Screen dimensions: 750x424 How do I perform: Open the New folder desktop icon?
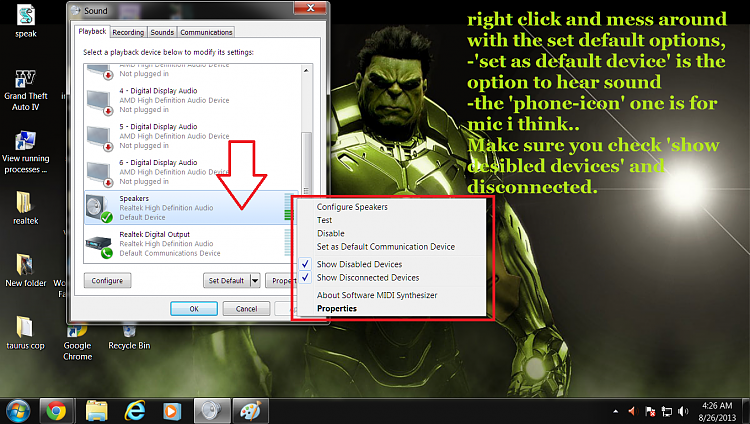point(25,270)
